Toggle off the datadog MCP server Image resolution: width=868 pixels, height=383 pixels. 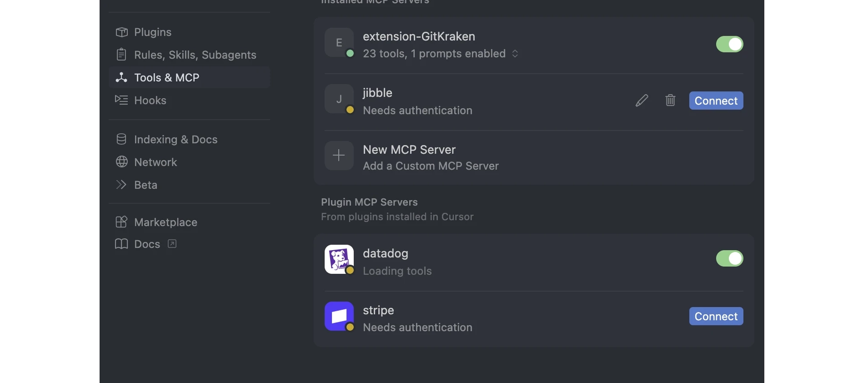coord(729,258)
